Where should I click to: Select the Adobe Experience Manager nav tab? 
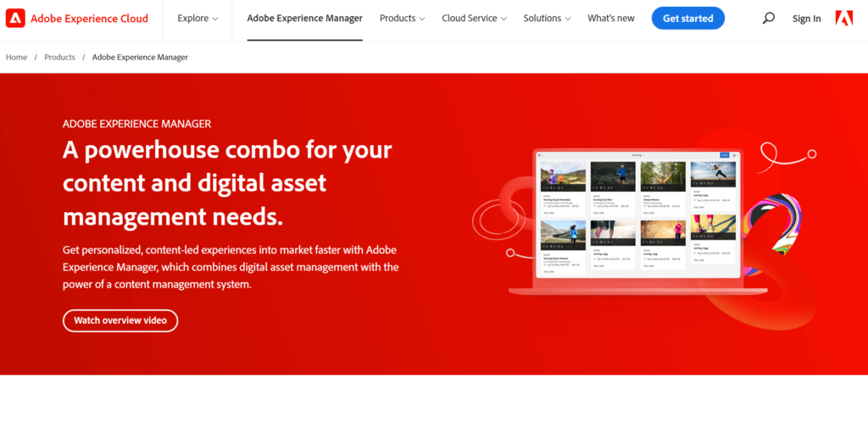point(304,18)
